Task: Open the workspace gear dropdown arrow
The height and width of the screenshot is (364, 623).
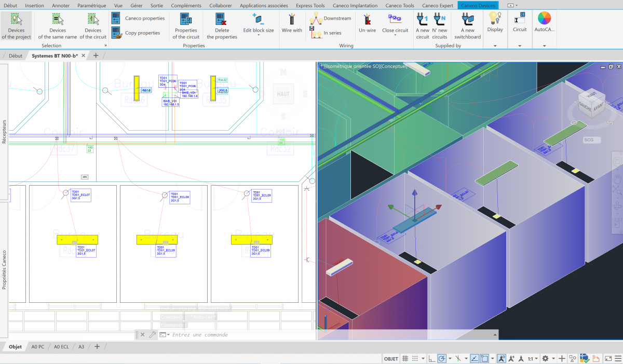Action: tap(553, 358)
